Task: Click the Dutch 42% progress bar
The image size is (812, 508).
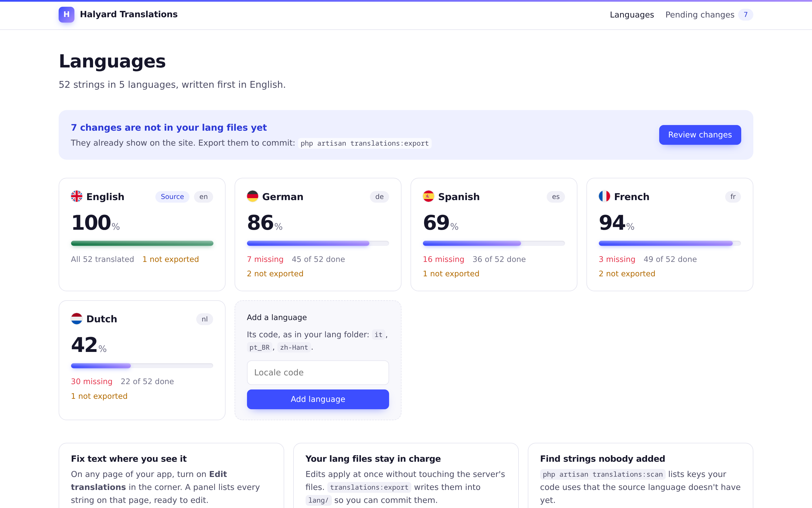Action: (x=142, y=365)
